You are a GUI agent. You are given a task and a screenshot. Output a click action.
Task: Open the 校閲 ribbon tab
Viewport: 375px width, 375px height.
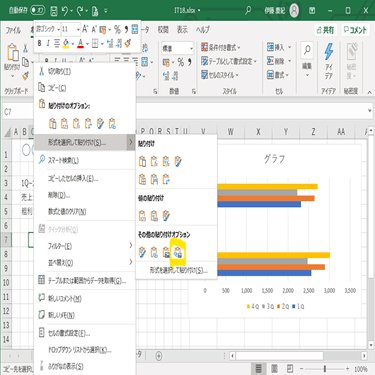163,30
